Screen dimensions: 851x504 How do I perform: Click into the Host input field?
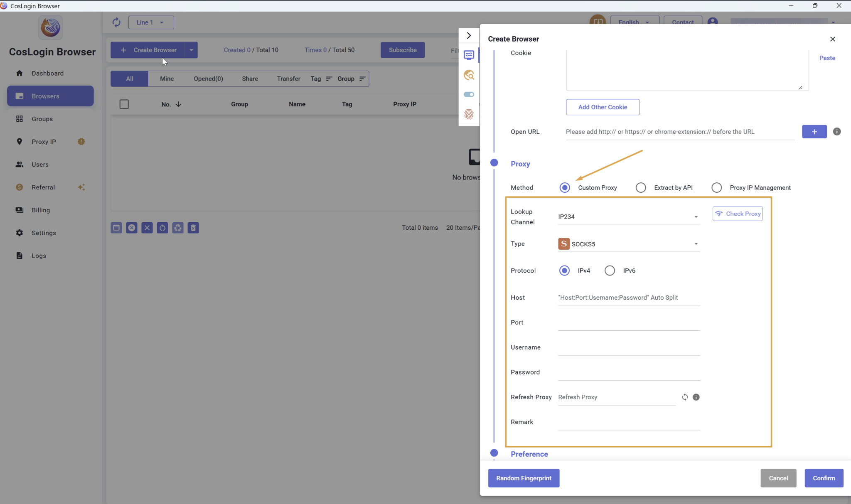pyautogui.click(x=629, y=298)
